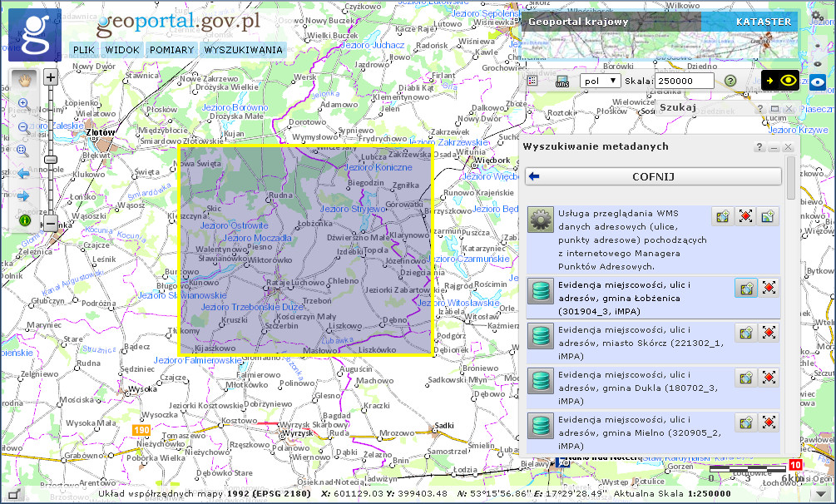Click the metadata results scrollbar thumb
This screenshot has height=504, width=836.
coord(791,177)
